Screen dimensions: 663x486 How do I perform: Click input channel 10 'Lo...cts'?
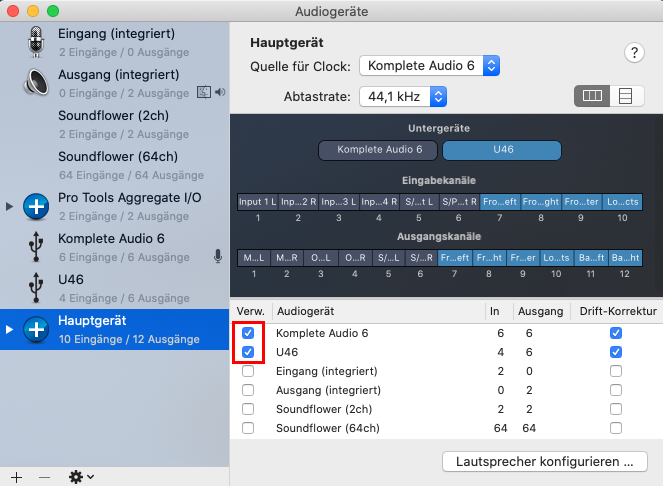coord(622,202)
